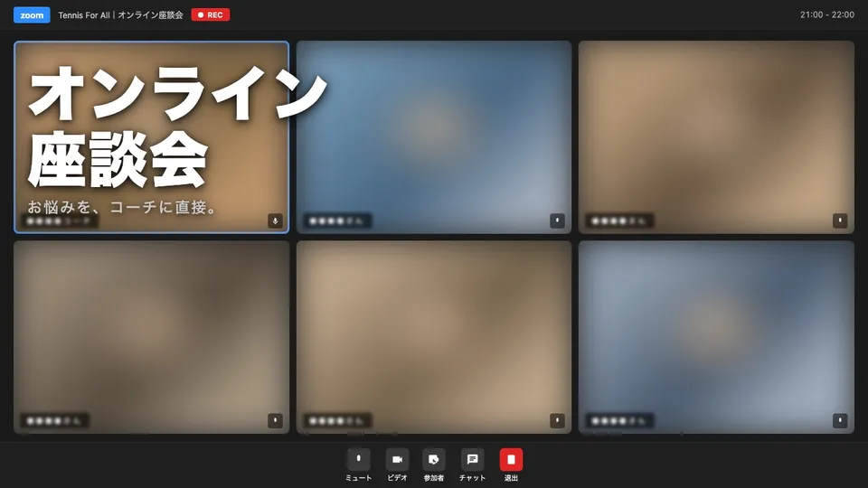Click mic icon on top-middle participant tile
Image resolution: width=868 pixels, height=488 pixels.
point(557,221)
